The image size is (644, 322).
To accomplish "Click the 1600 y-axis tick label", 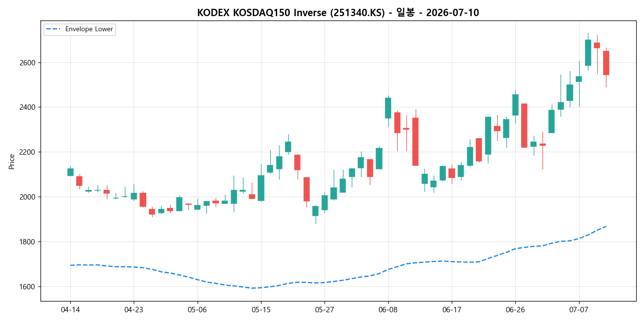I will (28, 287).
